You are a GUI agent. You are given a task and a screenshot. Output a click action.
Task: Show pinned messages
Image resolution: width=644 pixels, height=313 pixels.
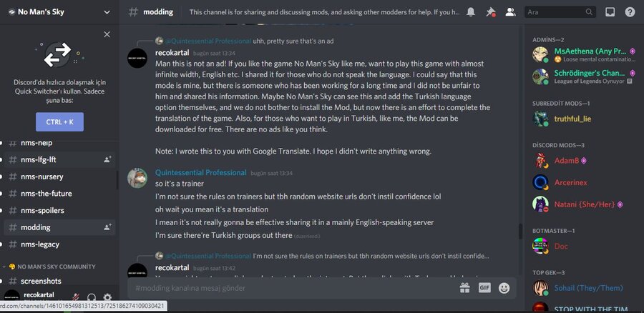490,12
